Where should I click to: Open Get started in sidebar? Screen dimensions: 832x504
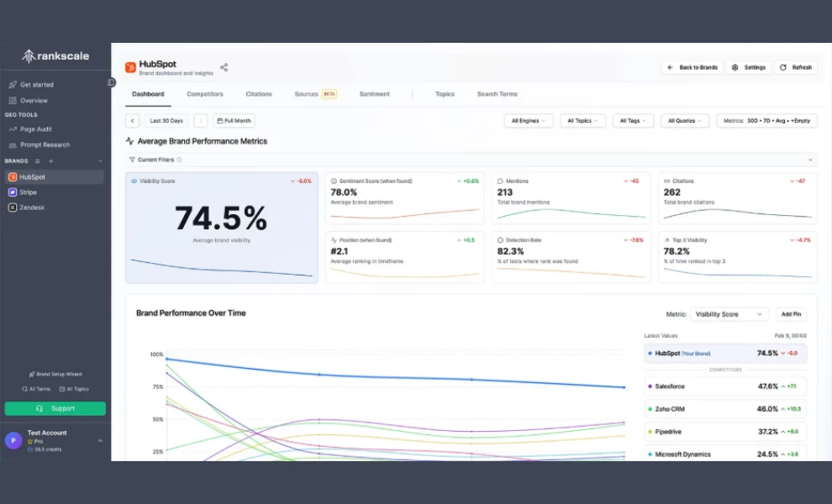[x=31, y=84]
